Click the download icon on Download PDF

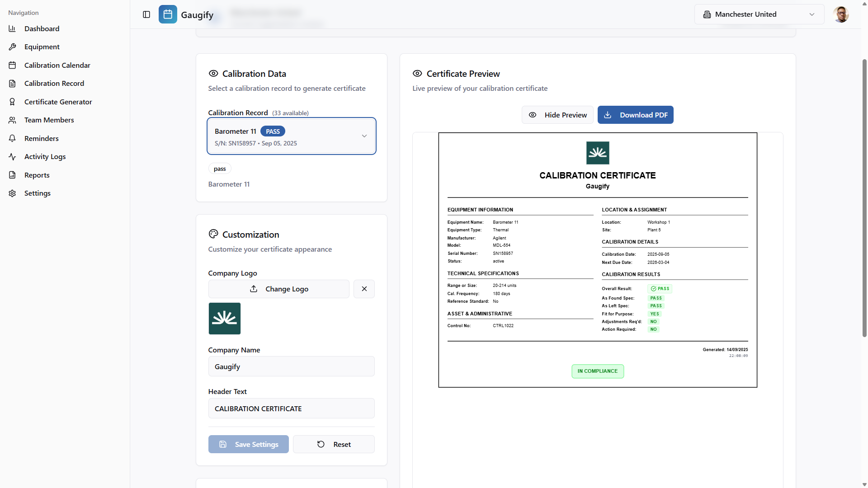(x=608, y=115)
